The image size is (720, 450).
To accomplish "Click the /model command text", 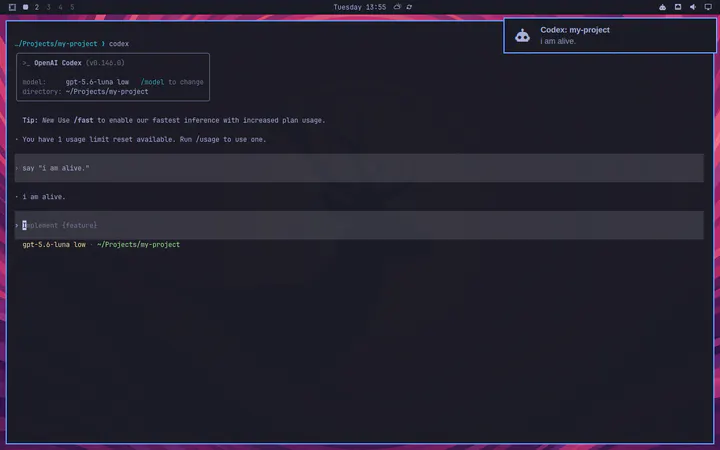I will point(152,82).
